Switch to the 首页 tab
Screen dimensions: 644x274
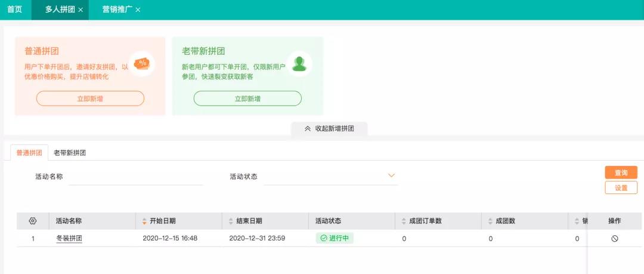tap(15, 10)
